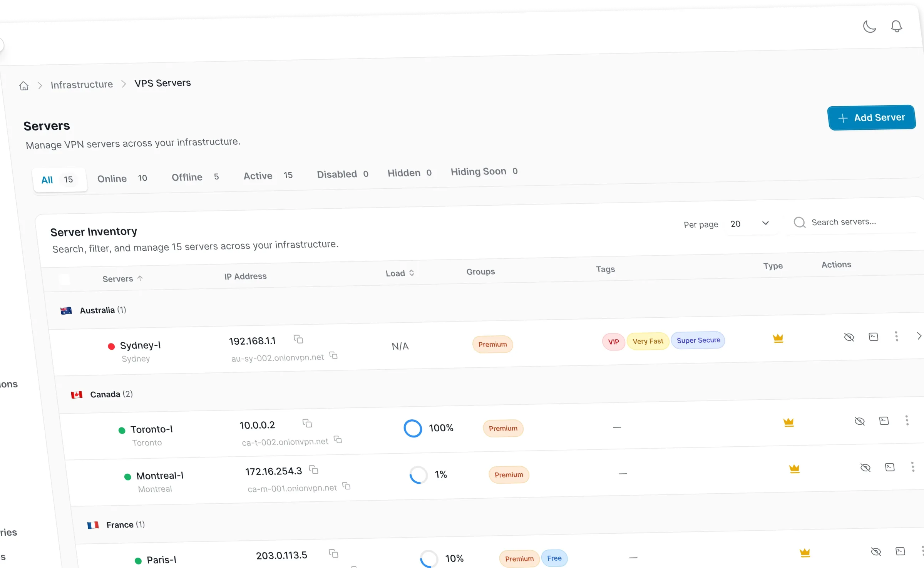
Task: Focus the Search servers field
Action: [852, 222]
